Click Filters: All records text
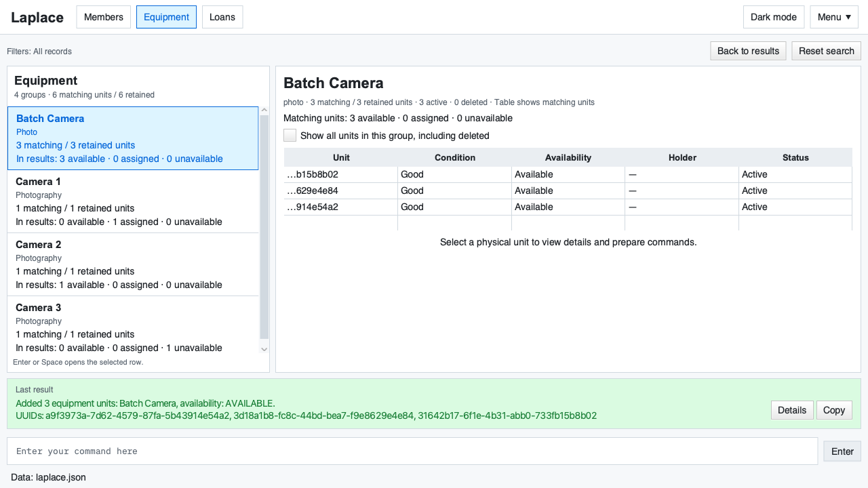This screenshot has height=488, width=868. (39, 52)
